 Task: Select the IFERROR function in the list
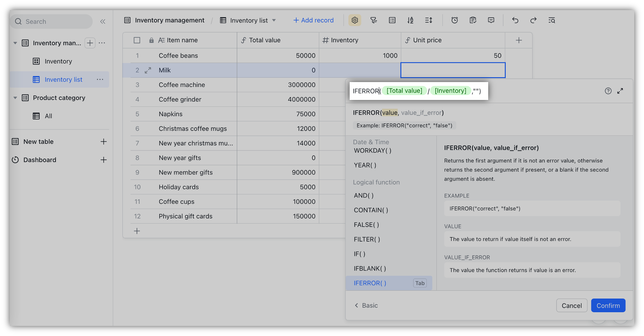[370, 283]
